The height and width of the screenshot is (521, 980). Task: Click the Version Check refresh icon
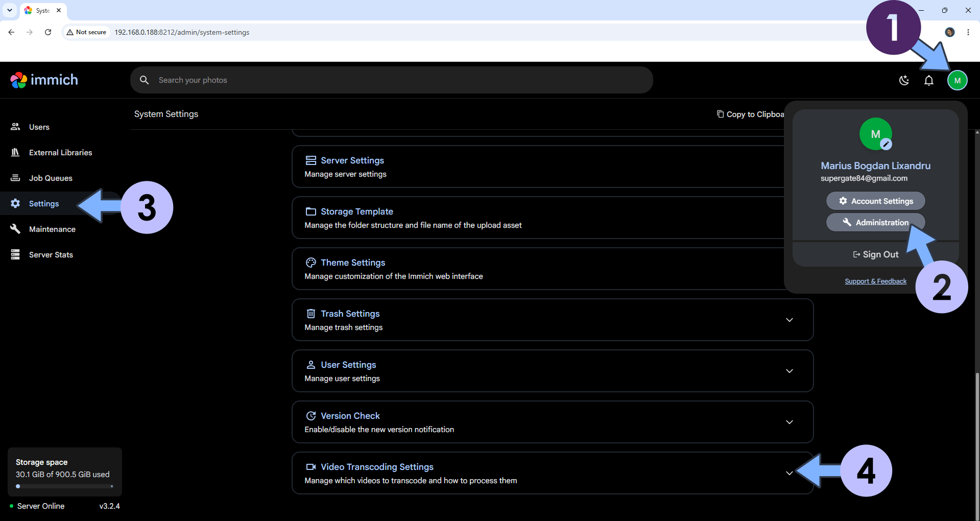pos(310,416)
